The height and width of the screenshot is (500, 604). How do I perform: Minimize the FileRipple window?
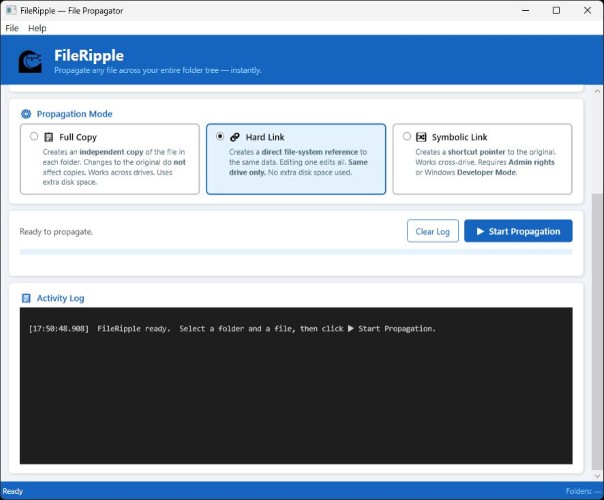[x=525, y=10]
